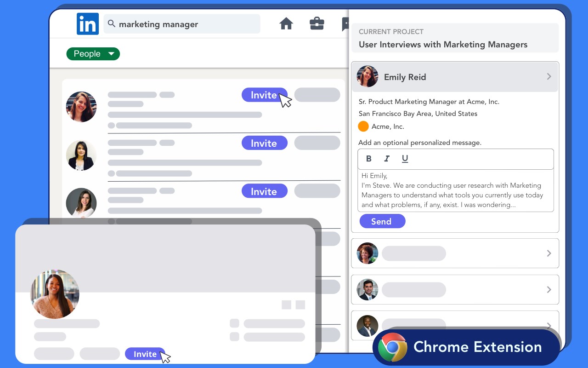The width and height of the screenshot is (588, 368).
Task: Click the Emily Reid name text
Action: pos(405,77)
